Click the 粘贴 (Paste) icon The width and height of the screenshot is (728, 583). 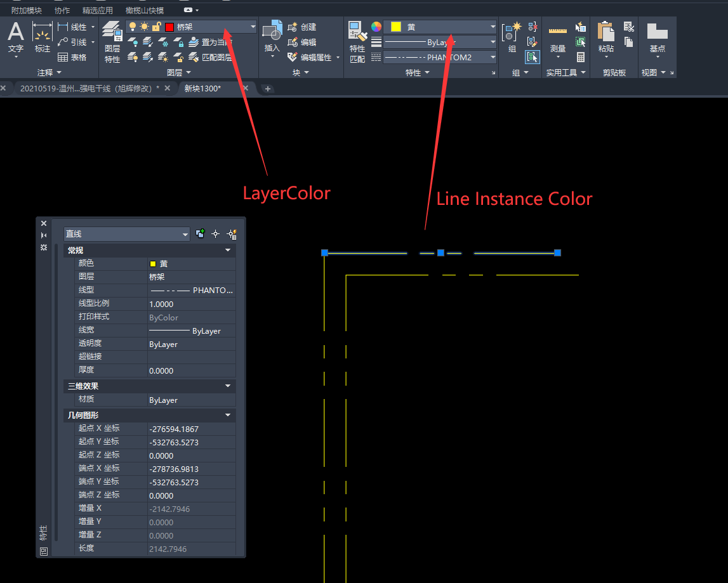coord(606,35)
